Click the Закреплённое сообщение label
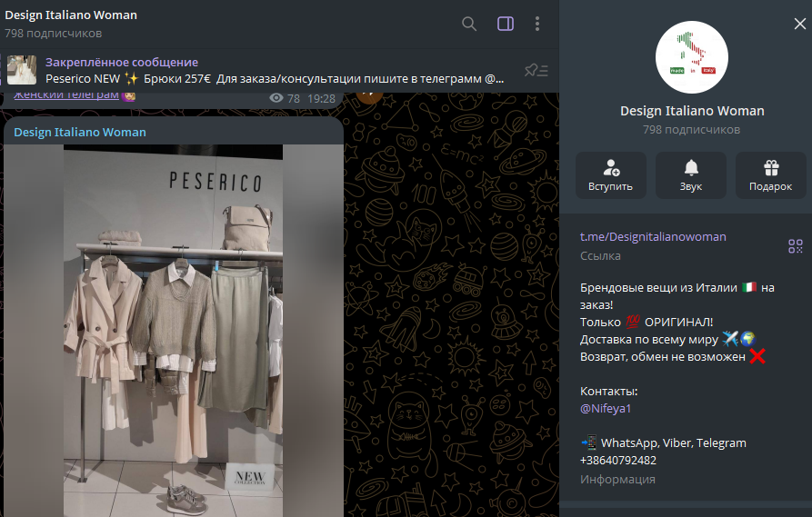The height and width of the screenshot is (517, 812). click(122, 62)
